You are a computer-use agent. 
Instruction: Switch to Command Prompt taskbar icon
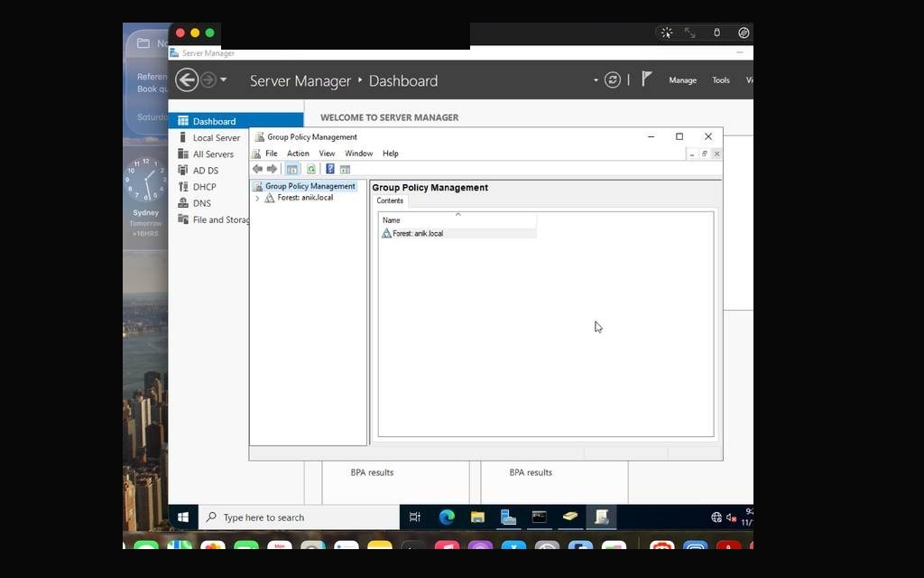(540, 517)
